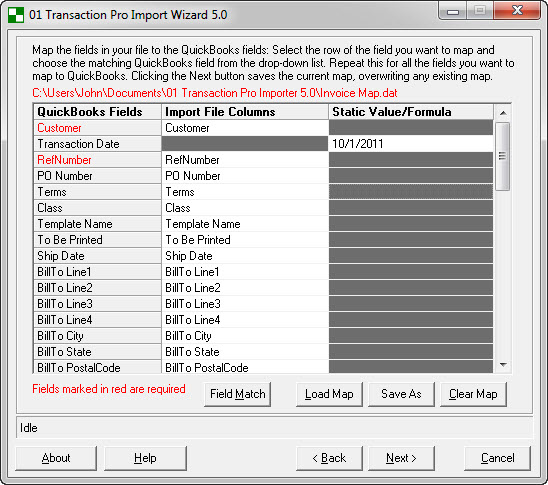Click the Template Name QuickBooks field row
The height and width of the screenshot is (485, 548).
[x=98, y=224]
